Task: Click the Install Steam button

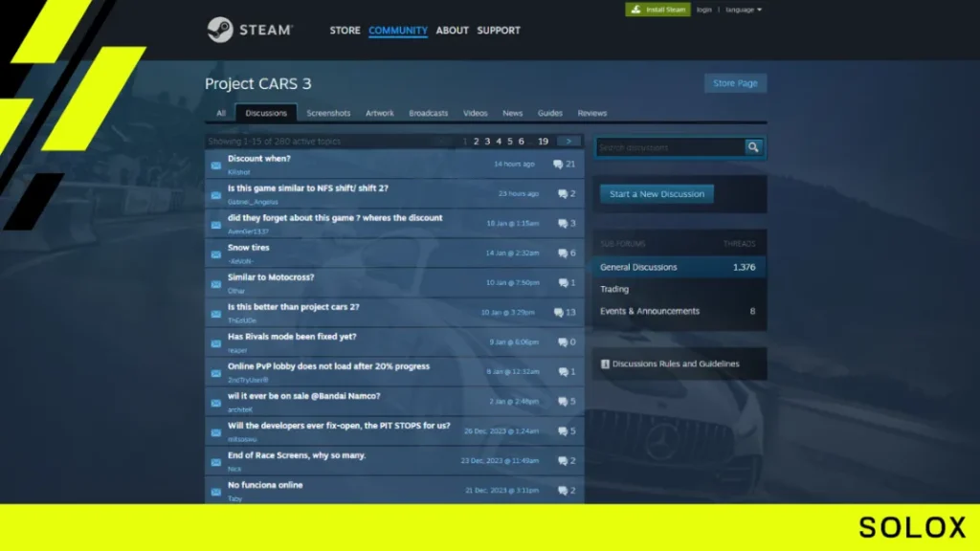Action: (x=658, y=10)
